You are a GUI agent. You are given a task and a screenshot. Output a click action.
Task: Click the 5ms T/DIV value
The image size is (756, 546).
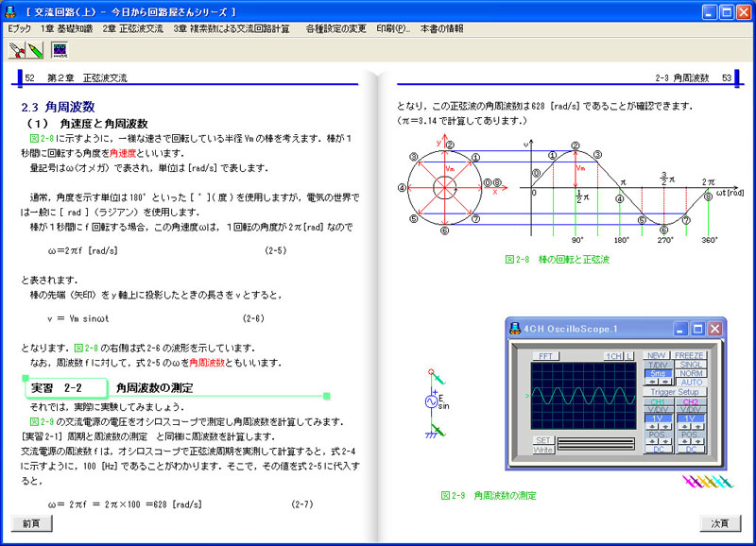point(658,373)
